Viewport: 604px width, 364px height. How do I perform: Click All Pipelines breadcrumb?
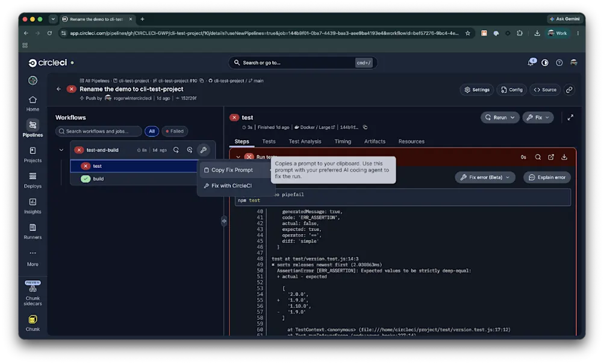(95, 81)
